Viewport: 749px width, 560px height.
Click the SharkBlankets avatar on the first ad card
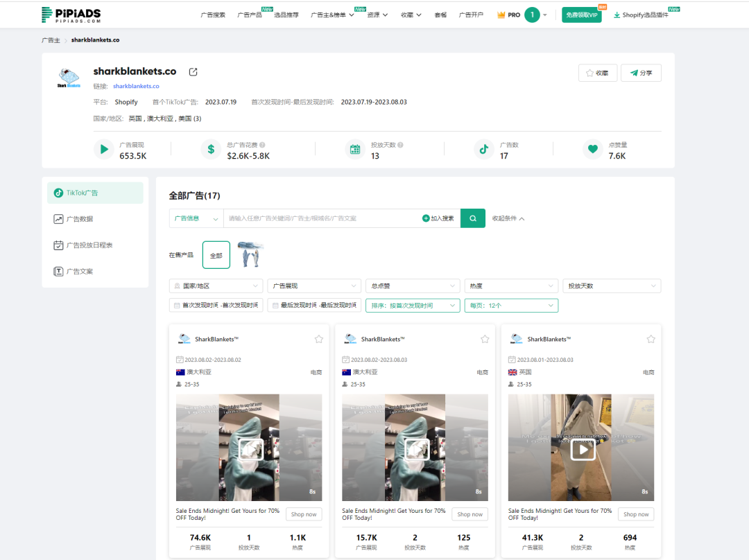[184, 339]
